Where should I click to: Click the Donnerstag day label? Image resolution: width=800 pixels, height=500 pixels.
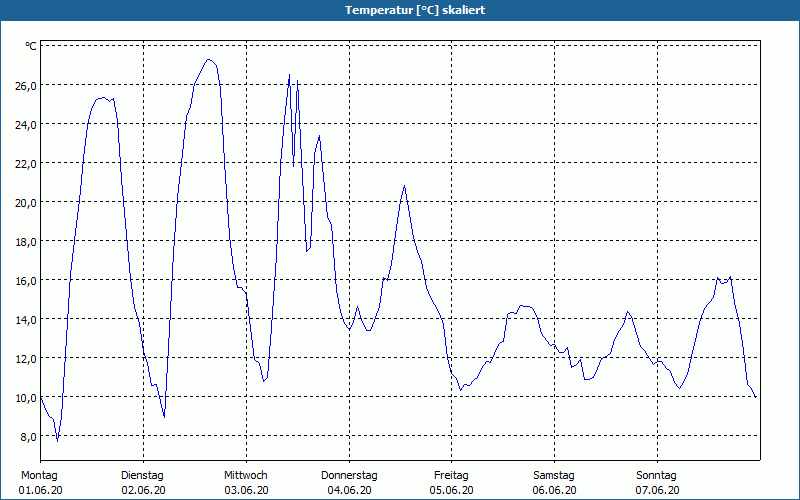[x=349, y=476]
